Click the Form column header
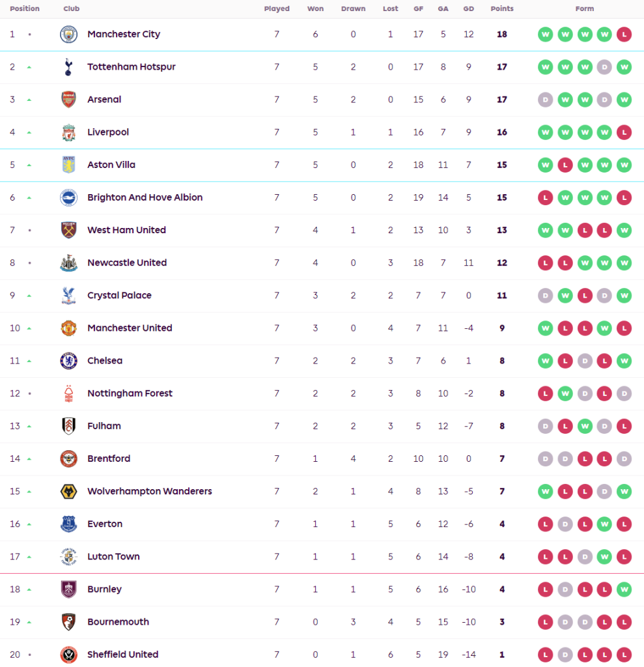This screenshot has width=644, height=667. (x=585, y=9)
